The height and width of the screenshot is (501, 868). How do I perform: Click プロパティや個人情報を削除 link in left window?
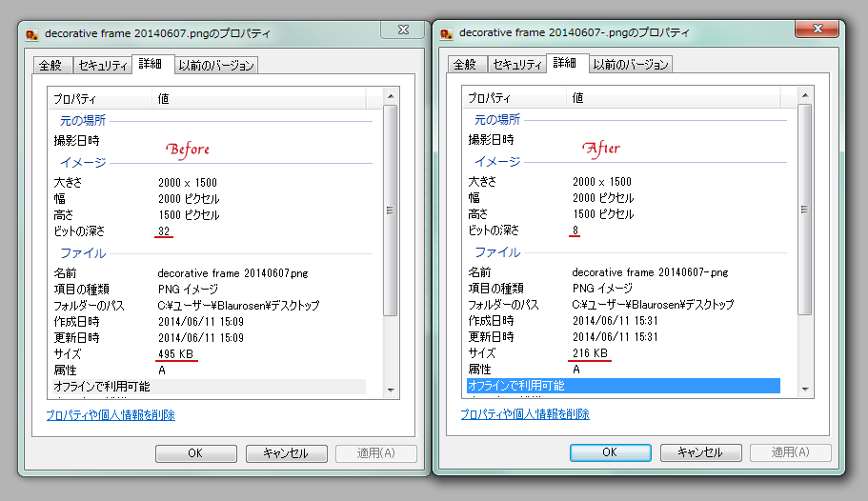pos(111,415)
